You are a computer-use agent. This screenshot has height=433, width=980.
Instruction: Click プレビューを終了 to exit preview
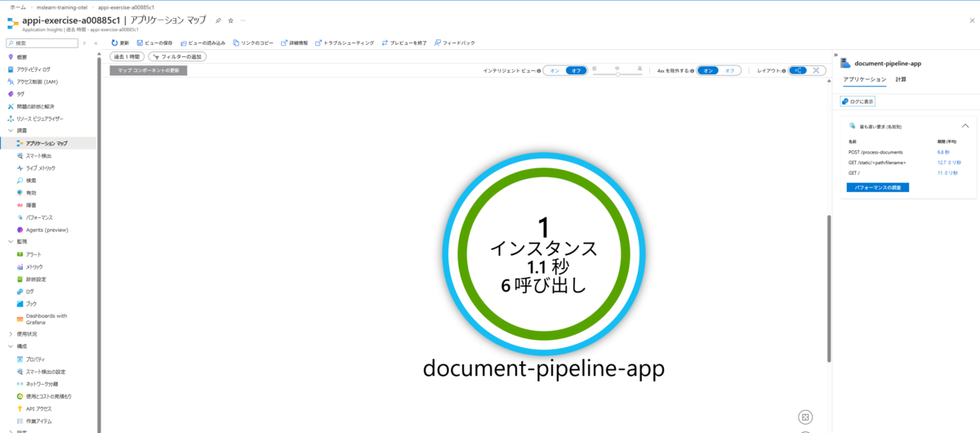(403, 42)
